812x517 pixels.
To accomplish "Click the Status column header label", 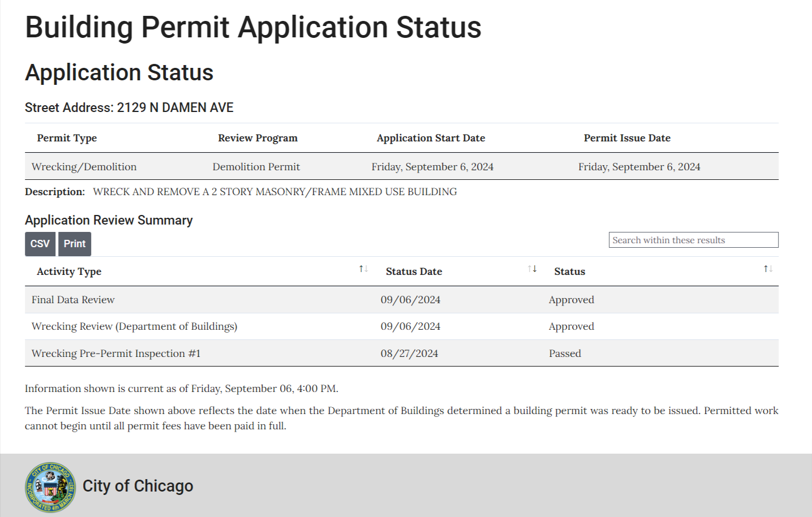I will click(569, 272).
